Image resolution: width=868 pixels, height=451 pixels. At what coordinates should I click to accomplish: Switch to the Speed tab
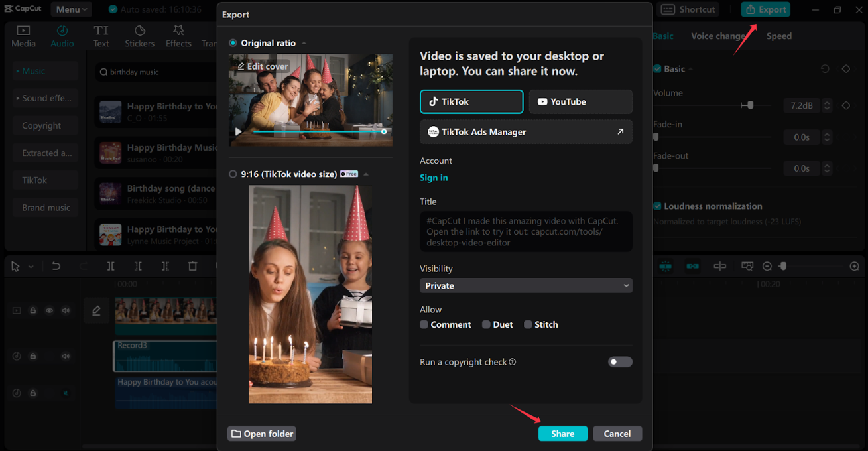pyautogui.click(x=778, y=36)
